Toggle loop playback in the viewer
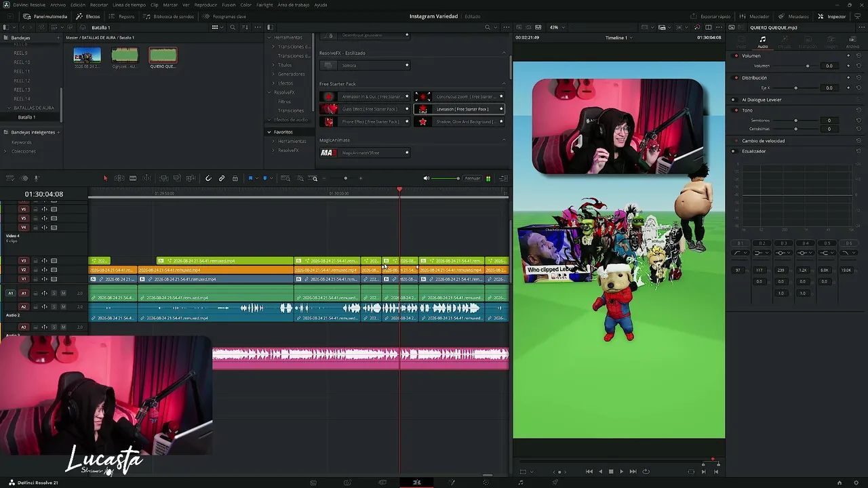 click(646, 472)
